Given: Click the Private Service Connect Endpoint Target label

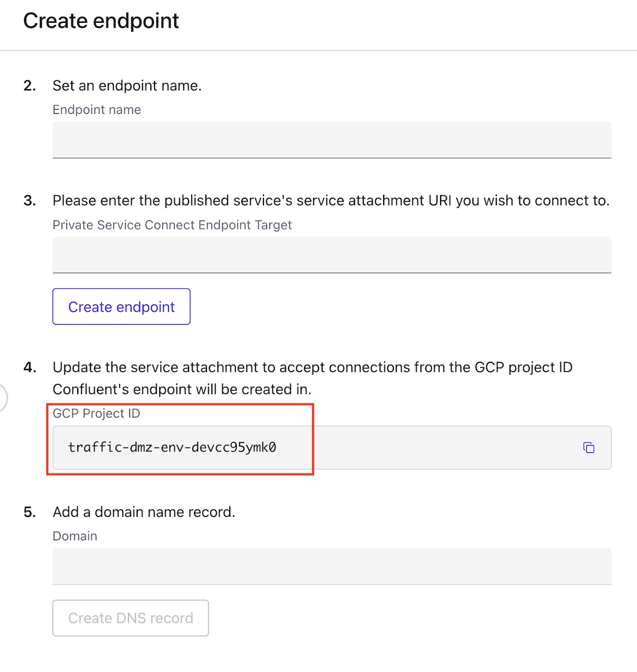Looking at the screenshot, I should 172,225.
